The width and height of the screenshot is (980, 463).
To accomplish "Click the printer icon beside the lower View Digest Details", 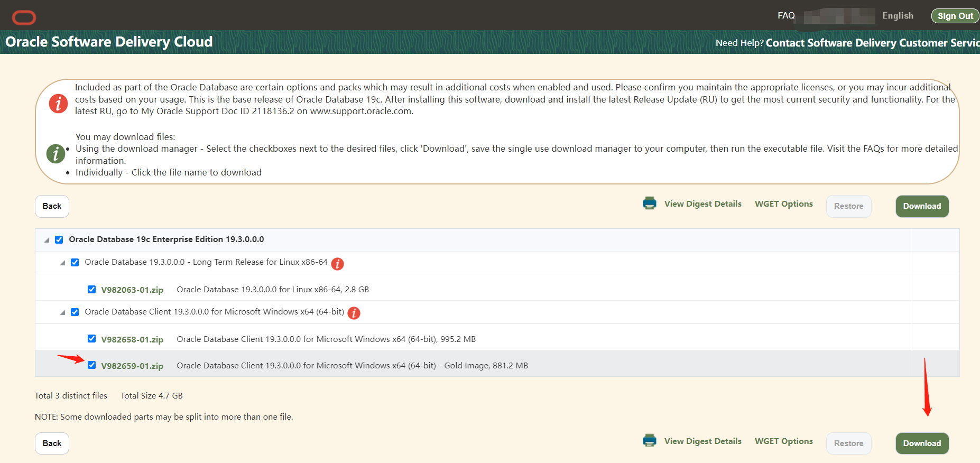I will click(x=650, y=441).
